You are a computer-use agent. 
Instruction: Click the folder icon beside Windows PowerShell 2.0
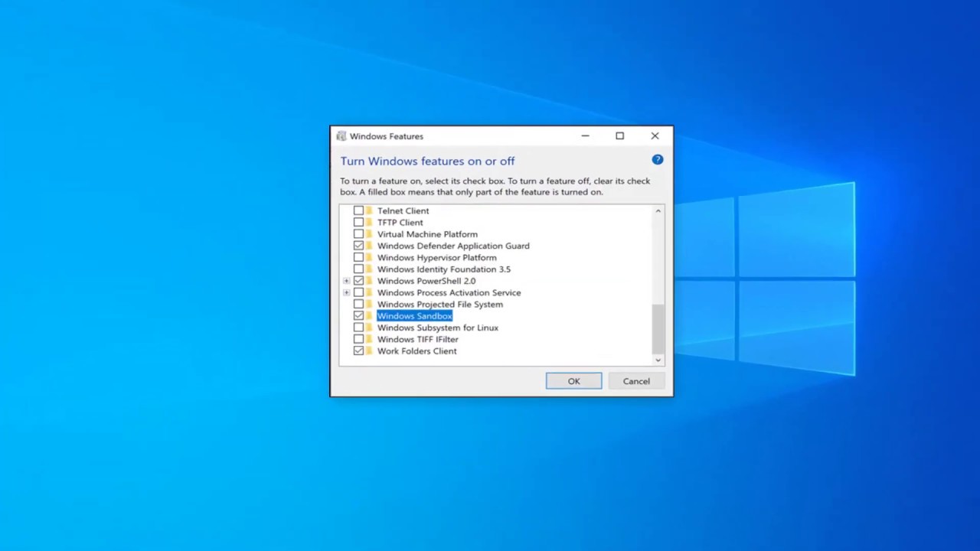point(369,281)
